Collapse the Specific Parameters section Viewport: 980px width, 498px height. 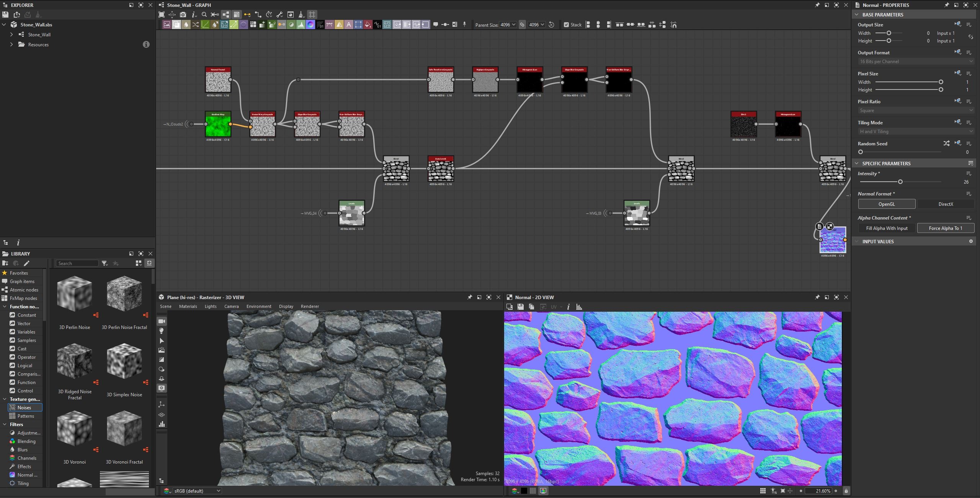[x=857, y=163]
